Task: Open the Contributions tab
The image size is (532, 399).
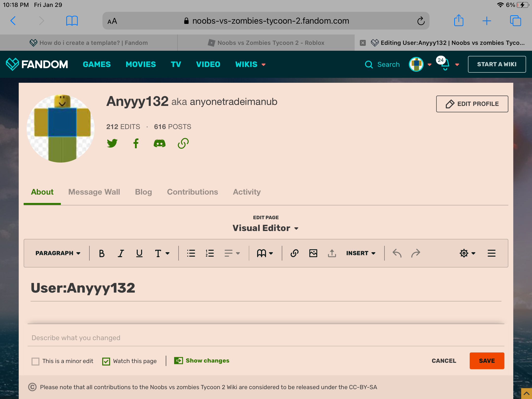Action: (192, 192)
